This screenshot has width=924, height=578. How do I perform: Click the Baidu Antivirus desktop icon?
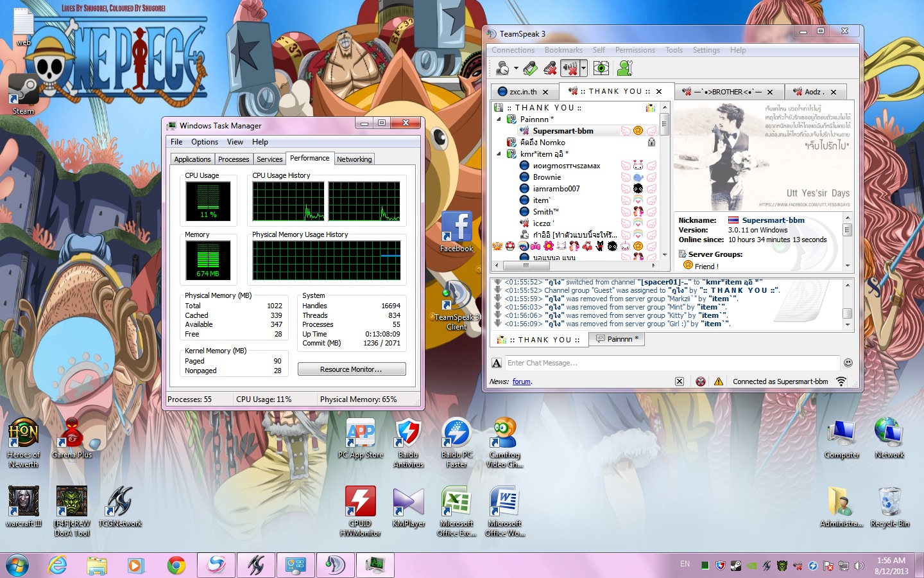409,442
